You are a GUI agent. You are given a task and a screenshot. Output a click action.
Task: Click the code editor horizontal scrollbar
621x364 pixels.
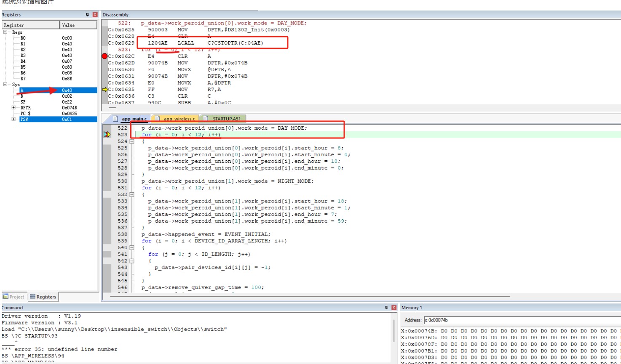(310, 296)
